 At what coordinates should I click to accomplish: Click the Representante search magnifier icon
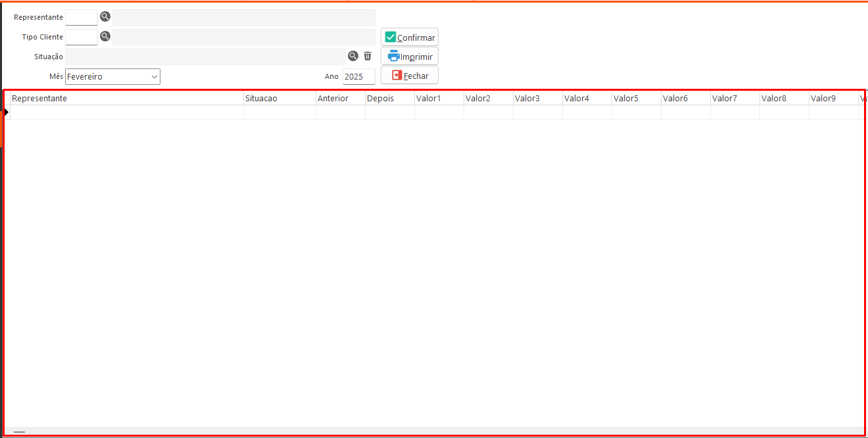[x=105, y=17]
